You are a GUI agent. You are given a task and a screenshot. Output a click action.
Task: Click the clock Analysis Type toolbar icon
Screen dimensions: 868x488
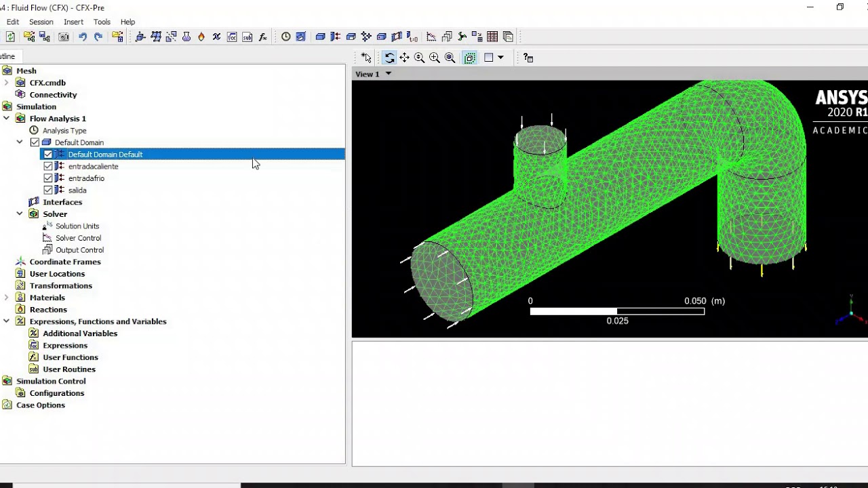coord(285,37)
